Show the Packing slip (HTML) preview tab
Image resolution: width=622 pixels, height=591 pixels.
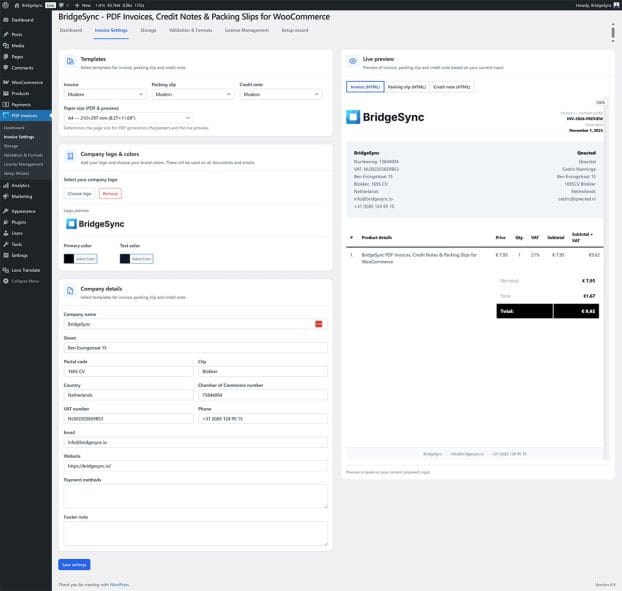407,87
